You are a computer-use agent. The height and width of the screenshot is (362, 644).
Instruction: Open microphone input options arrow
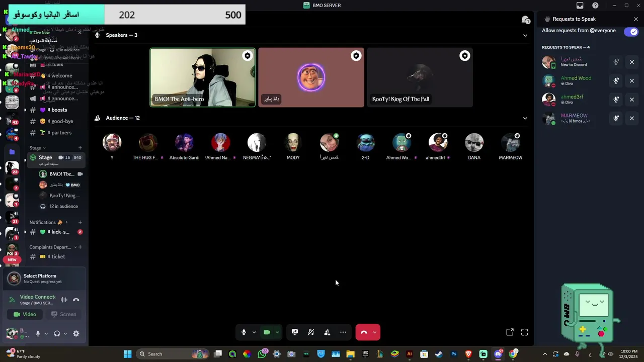click(254, 332)
